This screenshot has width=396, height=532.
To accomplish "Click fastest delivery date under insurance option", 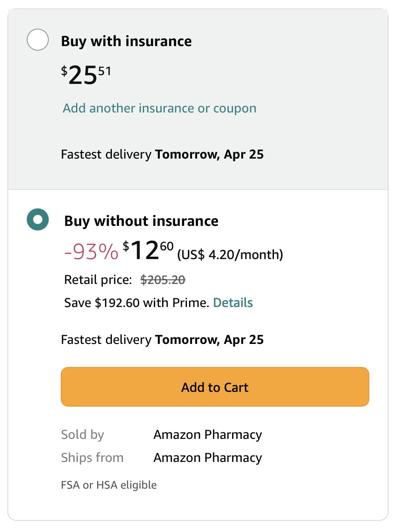I will coord(209,154).
